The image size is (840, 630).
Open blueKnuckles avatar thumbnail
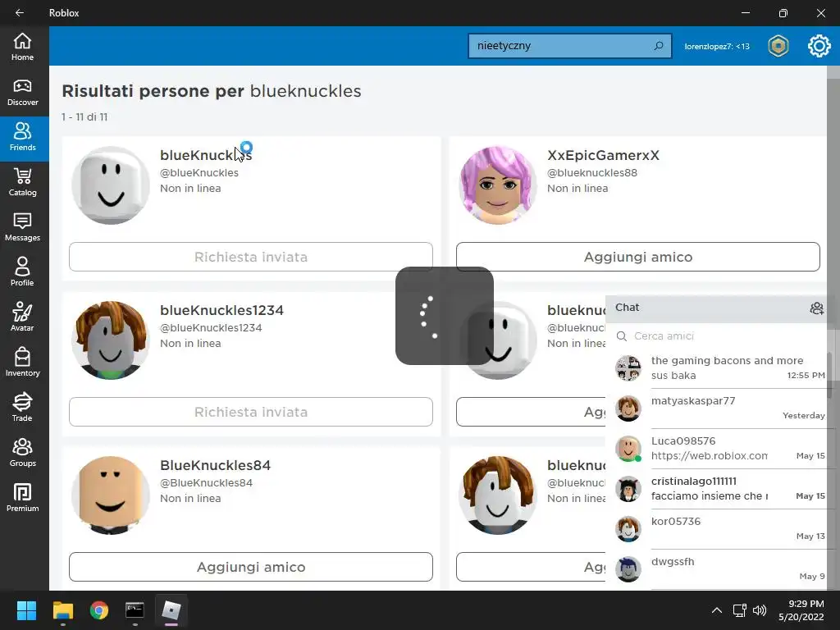(x=111, y=185)
